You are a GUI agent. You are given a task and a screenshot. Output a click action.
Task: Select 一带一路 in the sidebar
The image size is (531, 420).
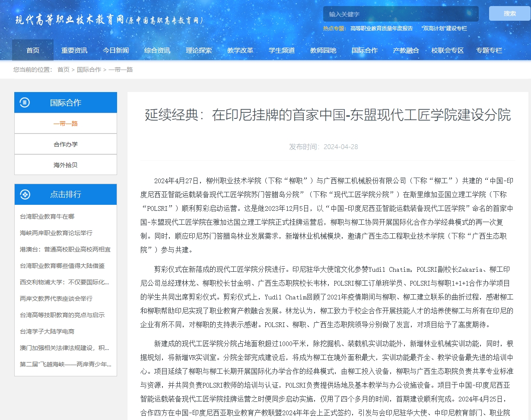(66, 124)
